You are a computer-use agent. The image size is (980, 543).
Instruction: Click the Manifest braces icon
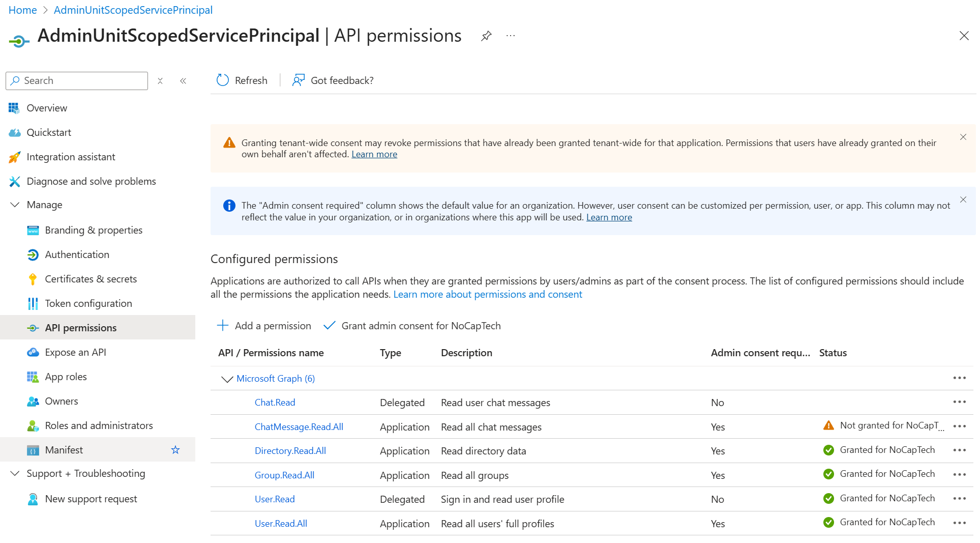tap(33, 450)
